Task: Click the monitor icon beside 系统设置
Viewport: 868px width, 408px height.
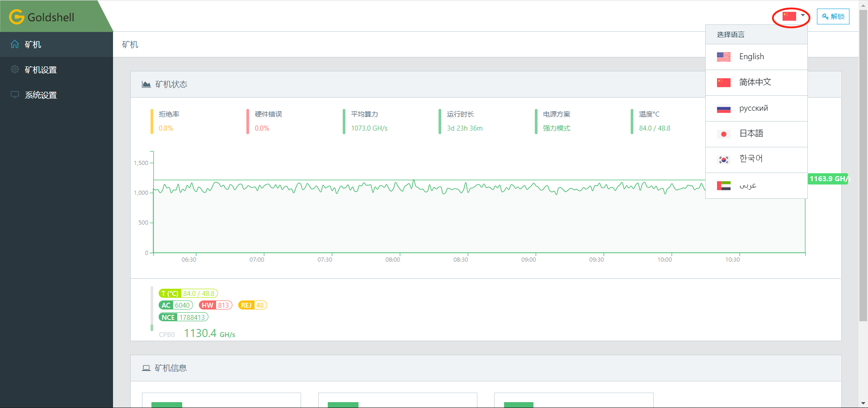Action: click(15, 95)
